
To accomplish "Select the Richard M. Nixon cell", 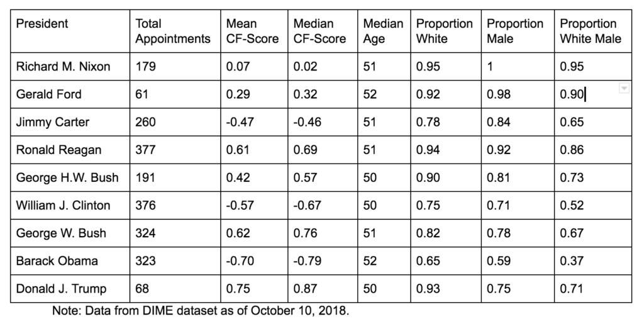I will pos(70,67).
